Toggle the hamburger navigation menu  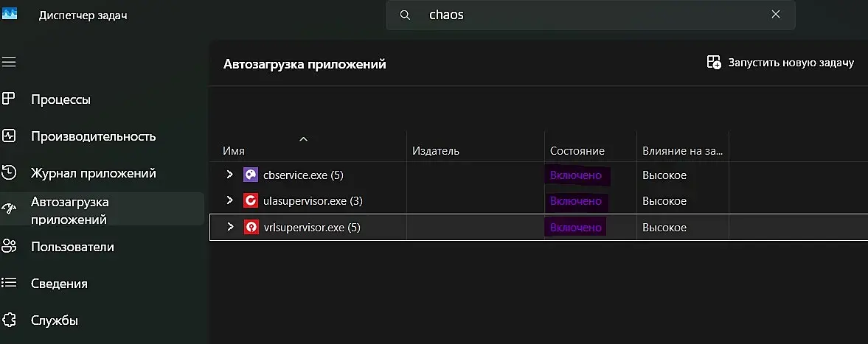(9, 62)
